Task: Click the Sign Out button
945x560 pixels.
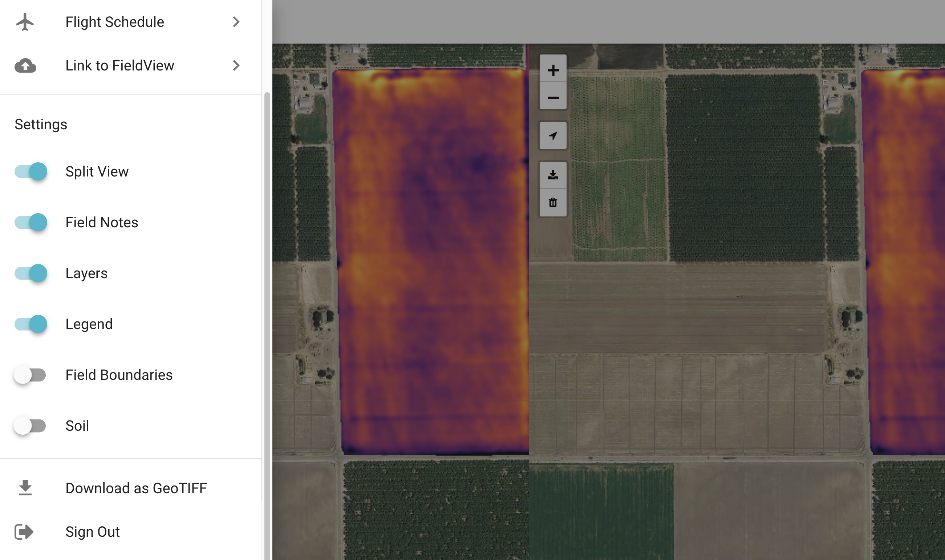Action: click(93, 531)
